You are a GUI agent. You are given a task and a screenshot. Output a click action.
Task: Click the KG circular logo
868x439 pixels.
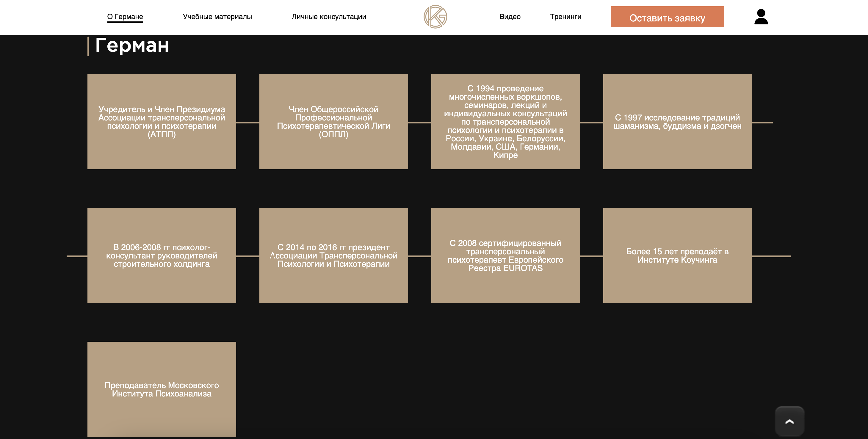(x=435, y=17)
